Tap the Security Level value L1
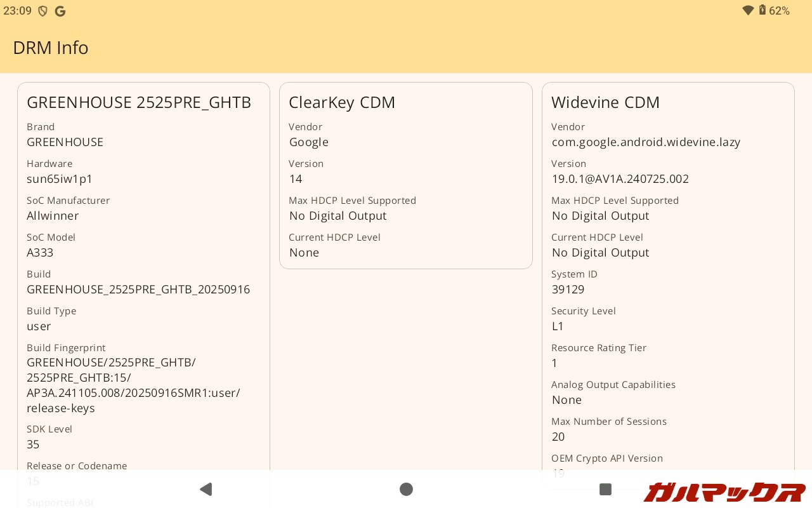Image resolution: width=812 pixels, height=508 pixels. point(558,326)
